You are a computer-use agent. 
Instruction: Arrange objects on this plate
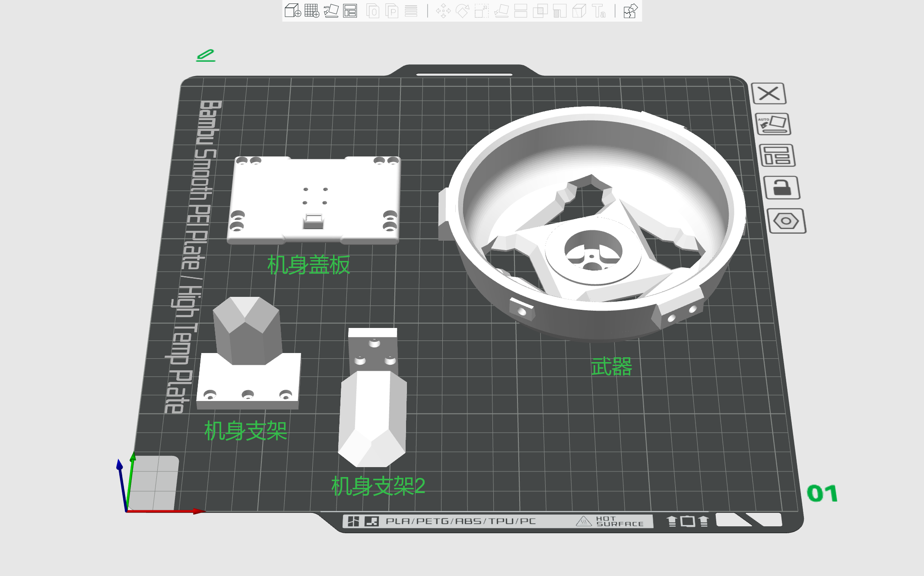point(777,156)
